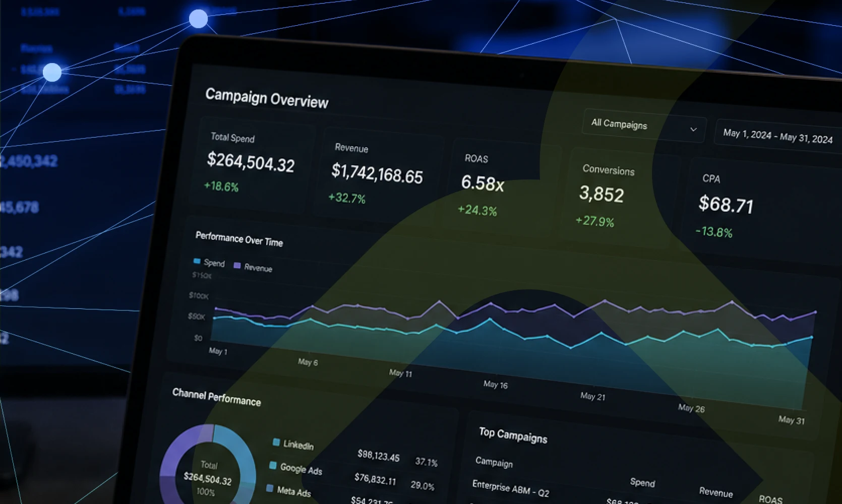Click the LinkedIn legend color square
Screen dimensions: 842x504
pyautogui.click(x=276, y=442)
